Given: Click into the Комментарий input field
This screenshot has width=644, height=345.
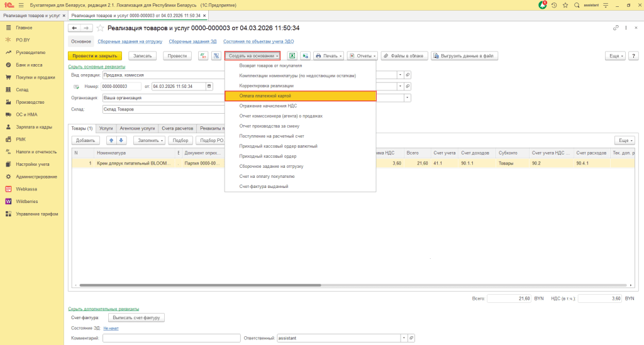Looking at the screenshot, I should [171, 338].
